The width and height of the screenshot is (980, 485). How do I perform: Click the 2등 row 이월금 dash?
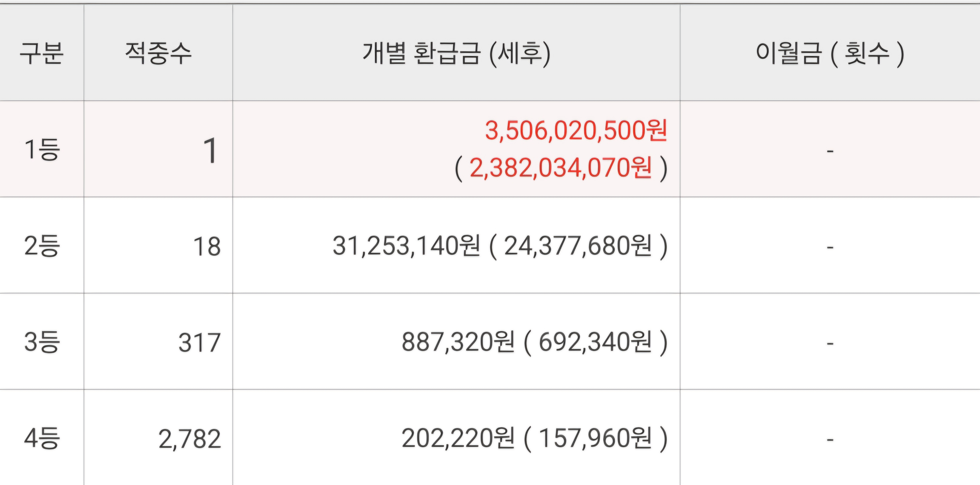[830, 247]
